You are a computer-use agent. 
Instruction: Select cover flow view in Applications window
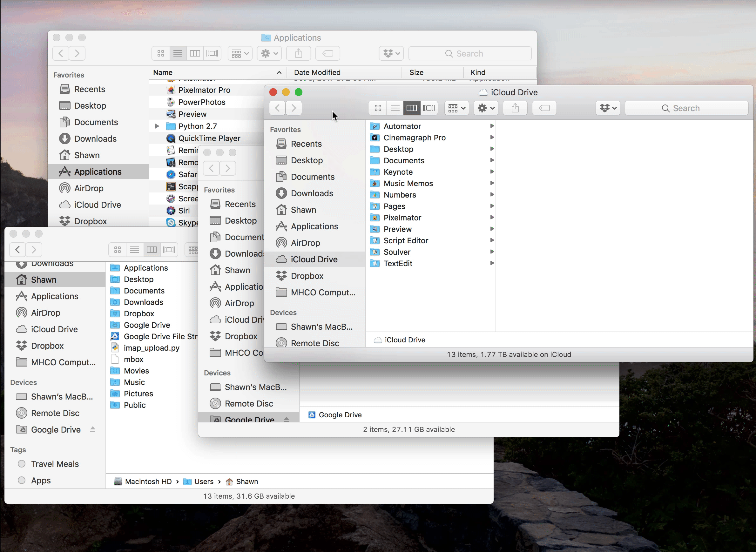pos(212,53)
